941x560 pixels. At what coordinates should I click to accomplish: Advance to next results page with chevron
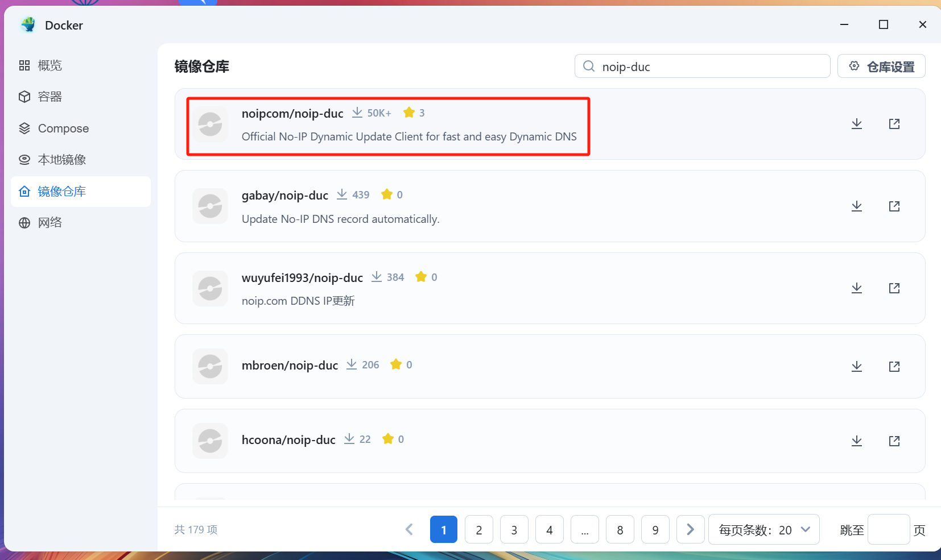(x=690, y=529)
